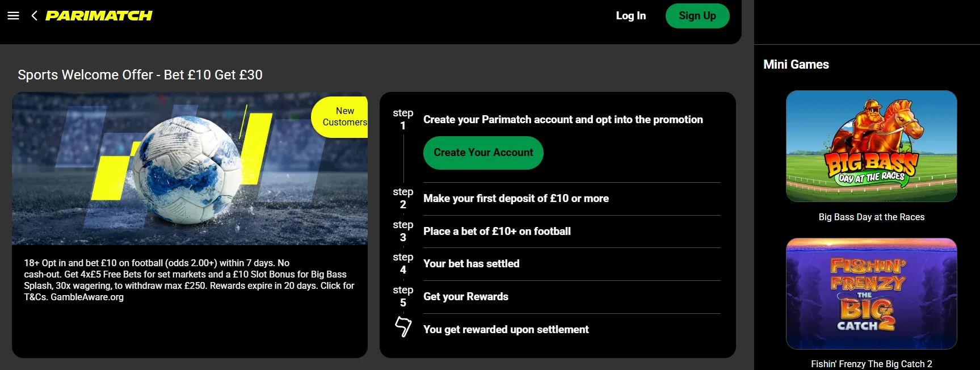Select step 2 first deposit row

pyautogui.click(x=516, y=199)
